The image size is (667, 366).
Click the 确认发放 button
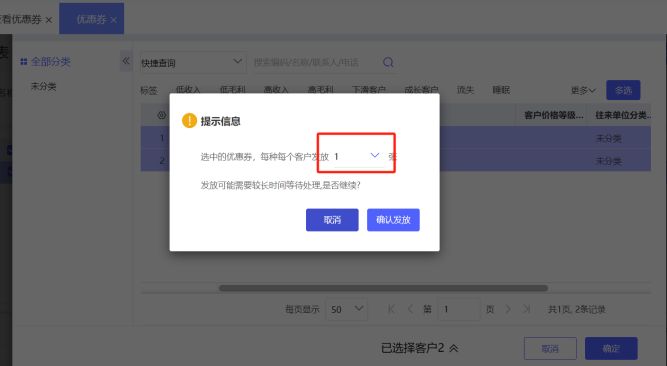click(x=393, y=220)
